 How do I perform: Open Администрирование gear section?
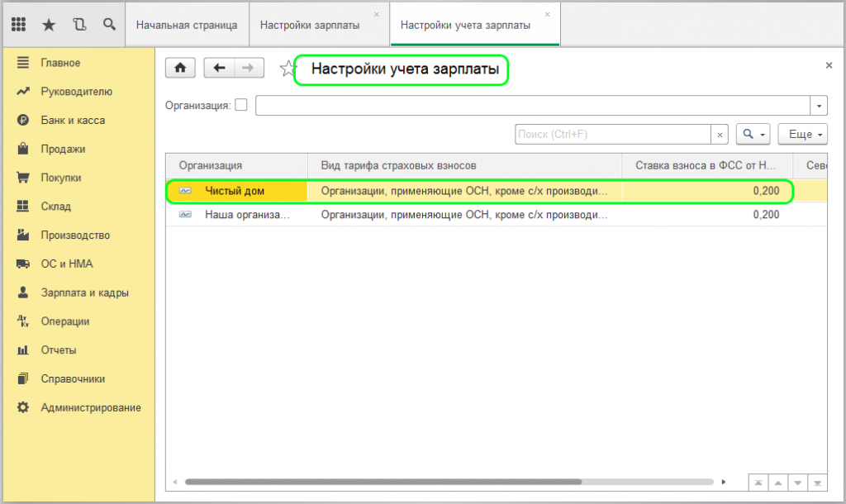pos(80,407)
